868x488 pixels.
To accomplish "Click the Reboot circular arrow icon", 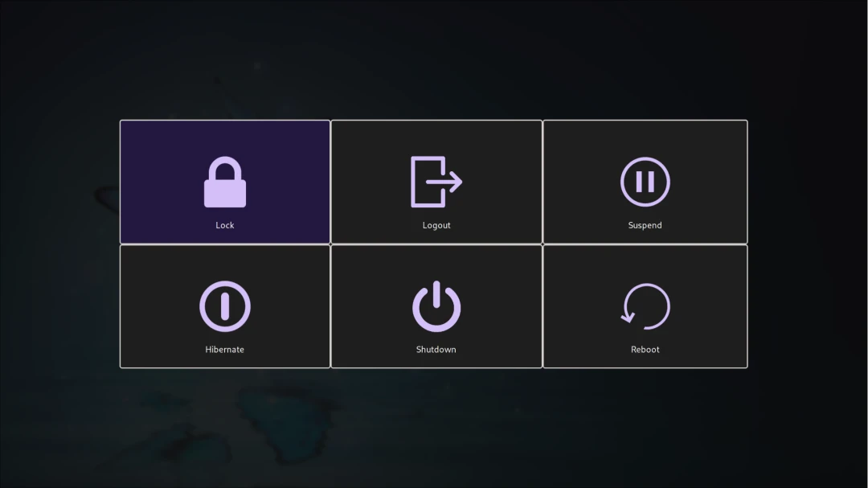I will (x=645, y=306).
